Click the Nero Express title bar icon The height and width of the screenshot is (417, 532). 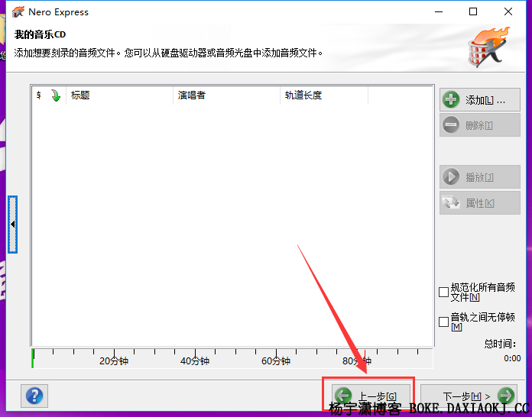tap(18, 12)
